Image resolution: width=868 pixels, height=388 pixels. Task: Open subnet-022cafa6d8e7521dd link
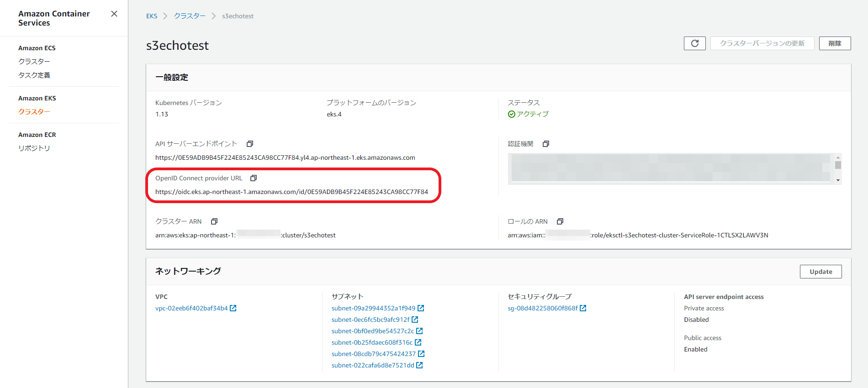(x=373, y=365)
